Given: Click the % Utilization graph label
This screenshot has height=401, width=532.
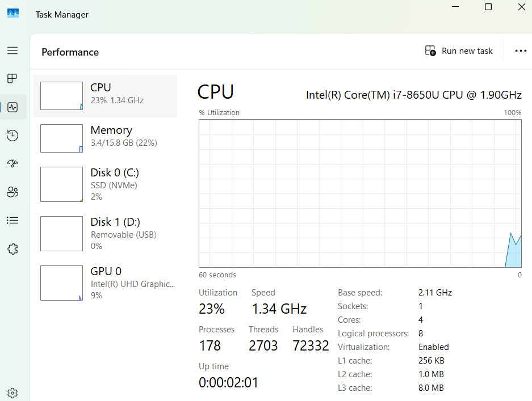Looking at the screenshot, I should (x=219, y=112).
